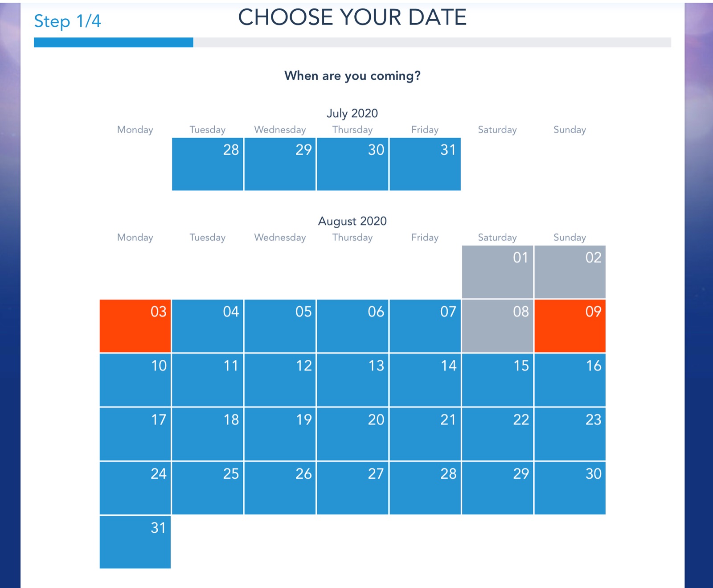
Task: Click the August 31 date tile
Action: (x=135, y=542)
